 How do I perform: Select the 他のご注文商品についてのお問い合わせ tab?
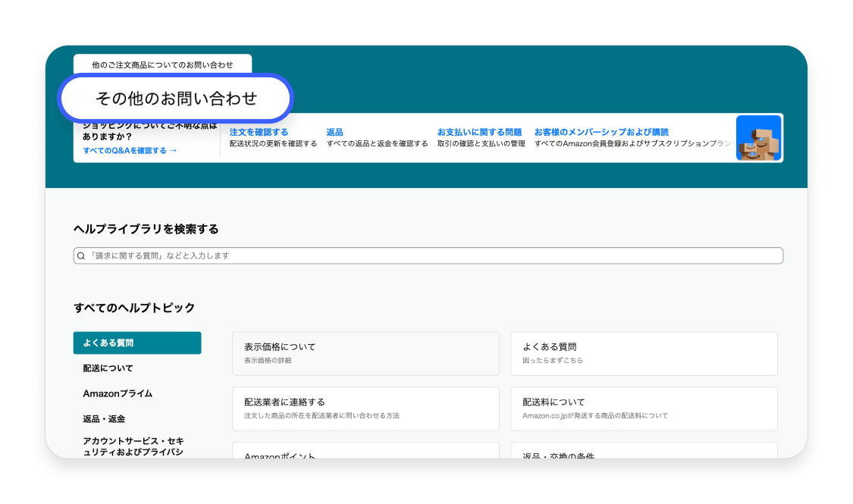click(x=162, y=64)
